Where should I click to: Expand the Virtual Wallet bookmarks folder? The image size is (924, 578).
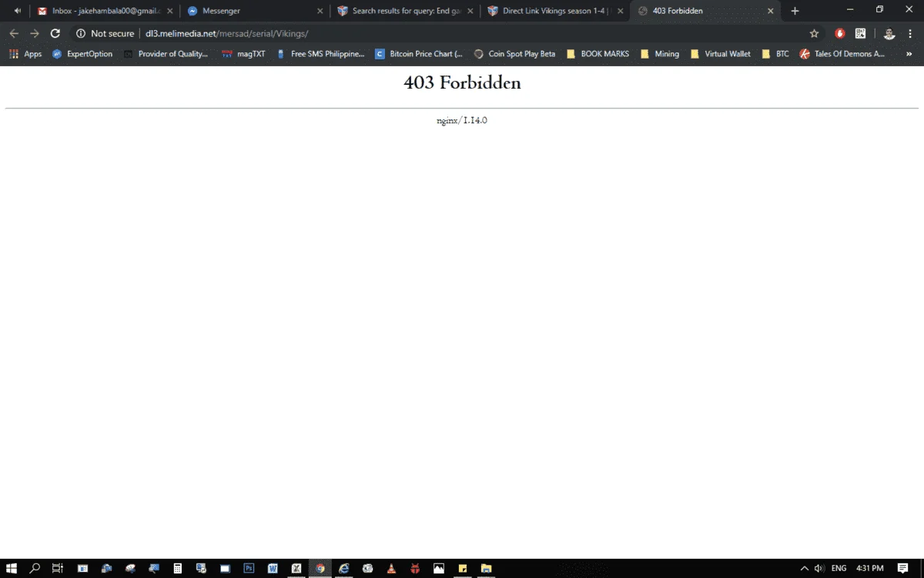click(x=721, y=54)
